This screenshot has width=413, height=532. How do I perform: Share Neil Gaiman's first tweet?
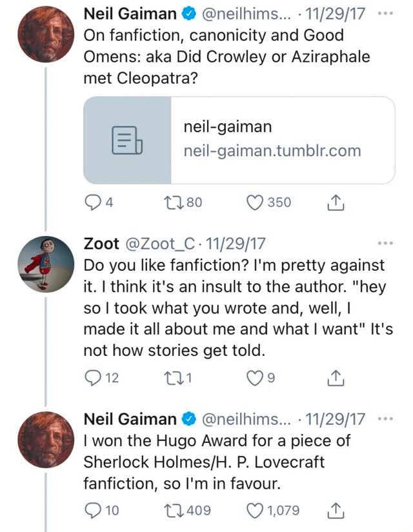click(335, 202)
